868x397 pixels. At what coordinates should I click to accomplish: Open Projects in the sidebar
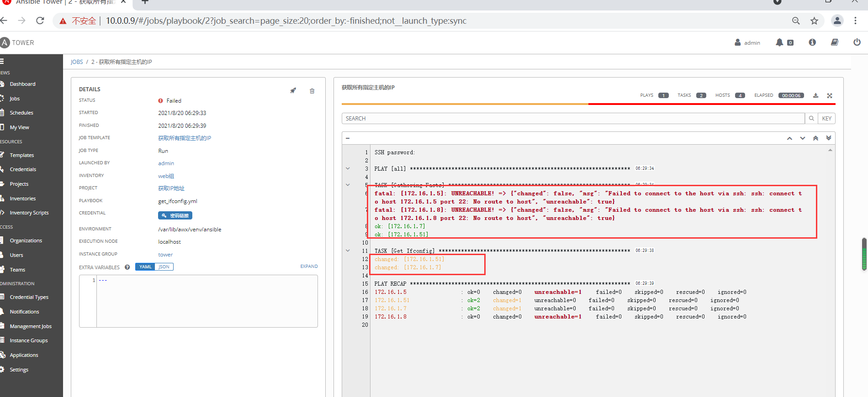point(19,184)
